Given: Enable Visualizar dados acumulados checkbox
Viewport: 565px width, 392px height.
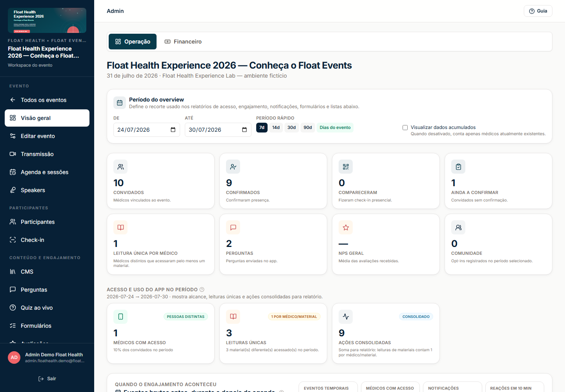Looking at the screenshot, I should (405, 127).
